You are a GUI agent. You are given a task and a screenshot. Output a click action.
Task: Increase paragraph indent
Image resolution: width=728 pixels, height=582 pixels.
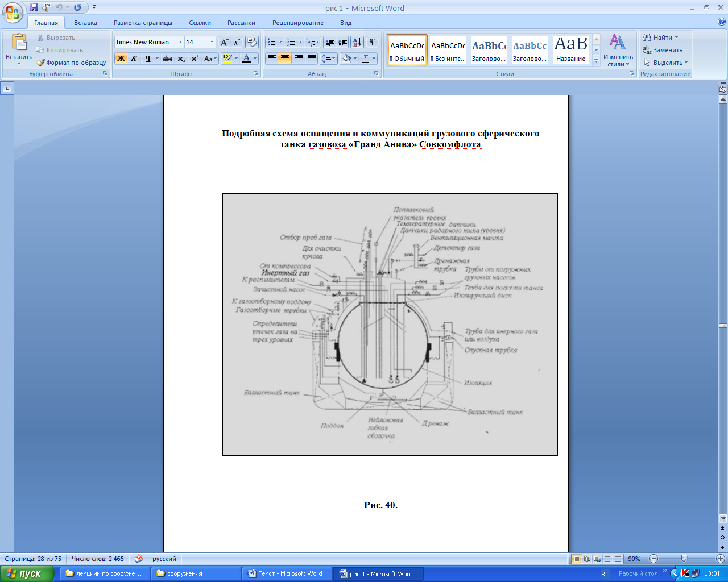point(342,42)
